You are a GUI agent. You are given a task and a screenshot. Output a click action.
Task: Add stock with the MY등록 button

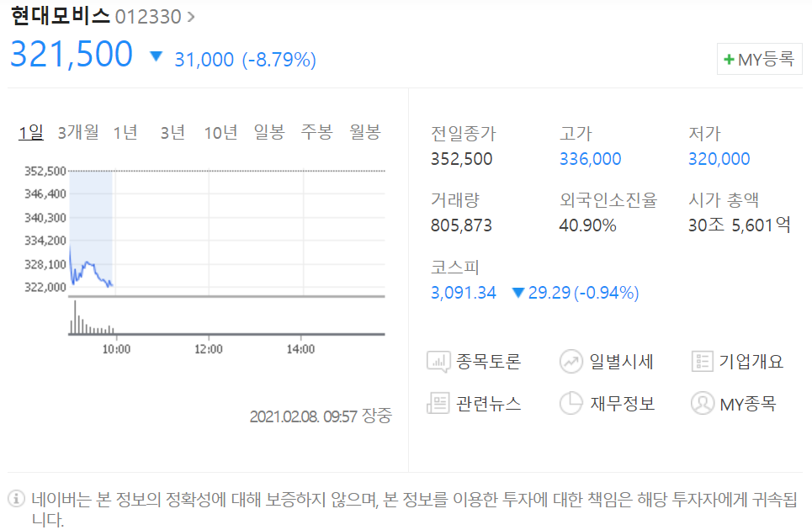pyautogui.click(x=759, y=59)
